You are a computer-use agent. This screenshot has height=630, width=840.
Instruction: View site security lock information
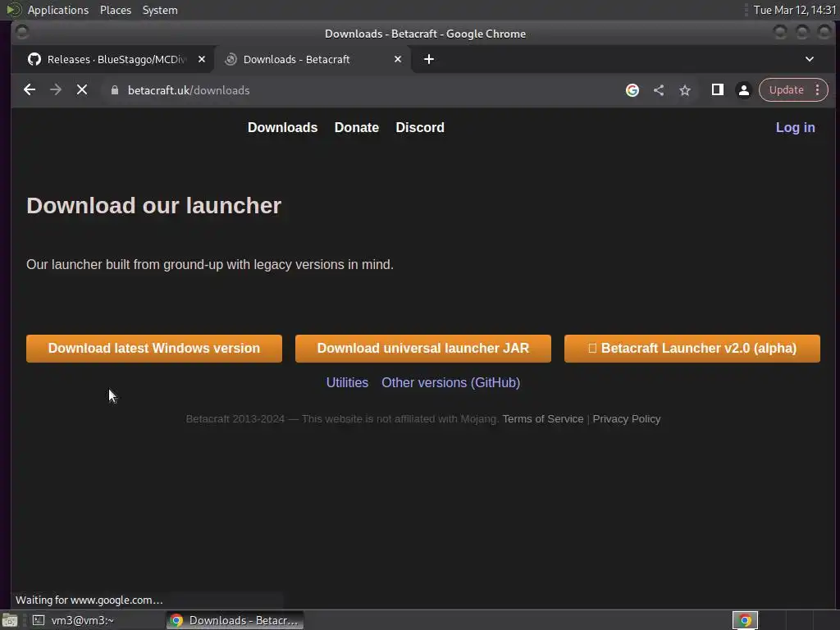point(114,90)
